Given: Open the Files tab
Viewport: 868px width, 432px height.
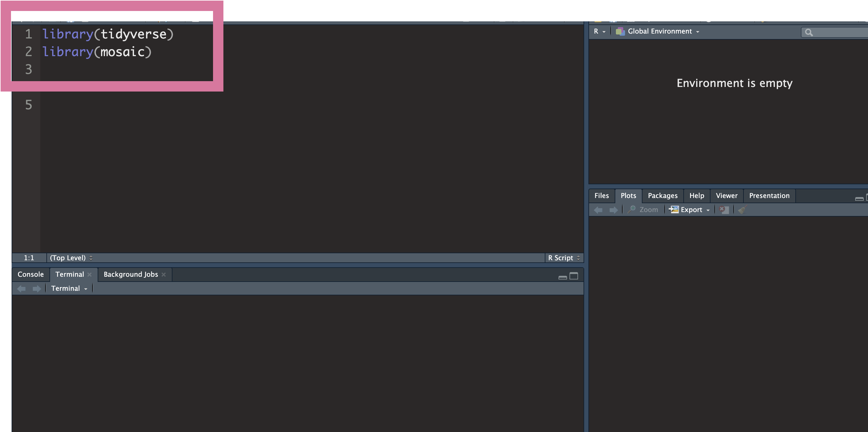Looking at the screenshot, I should pos(602,196).
